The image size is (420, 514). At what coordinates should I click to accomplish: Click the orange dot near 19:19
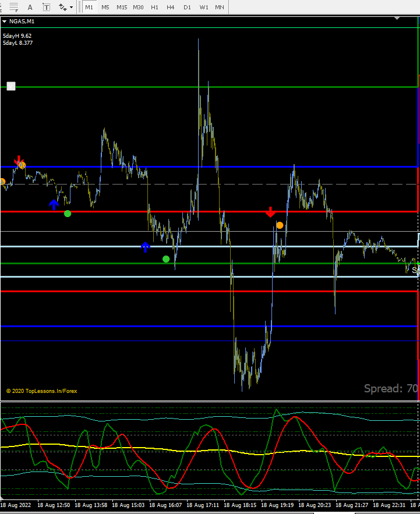pos(280,225)
